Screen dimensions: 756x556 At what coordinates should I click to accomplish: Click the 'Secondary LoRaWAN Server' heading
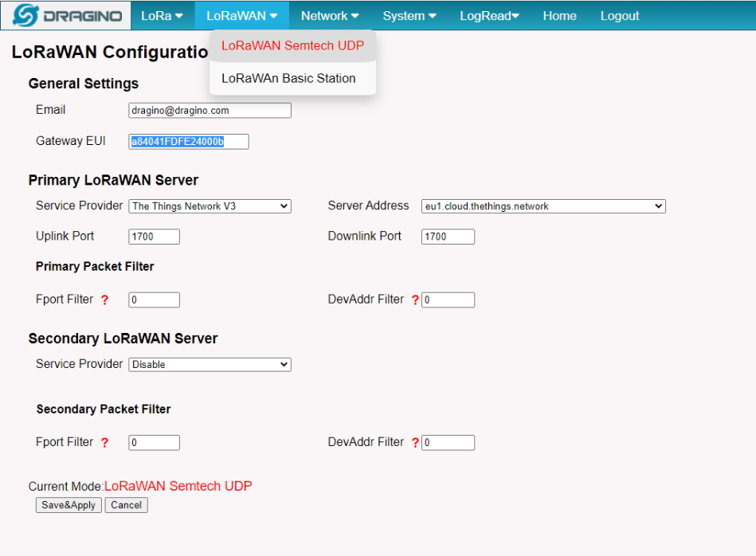click(x=123, y=339)
